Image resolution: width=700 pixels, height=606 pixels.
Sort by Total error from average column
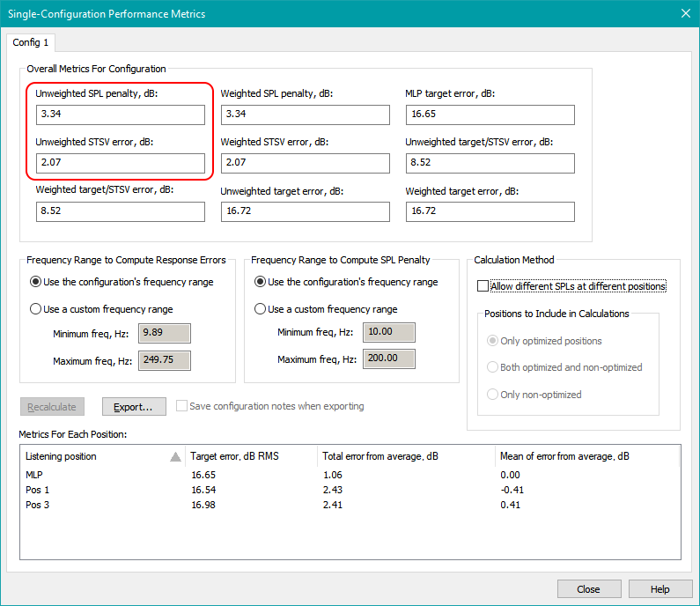tap(406, 456)
